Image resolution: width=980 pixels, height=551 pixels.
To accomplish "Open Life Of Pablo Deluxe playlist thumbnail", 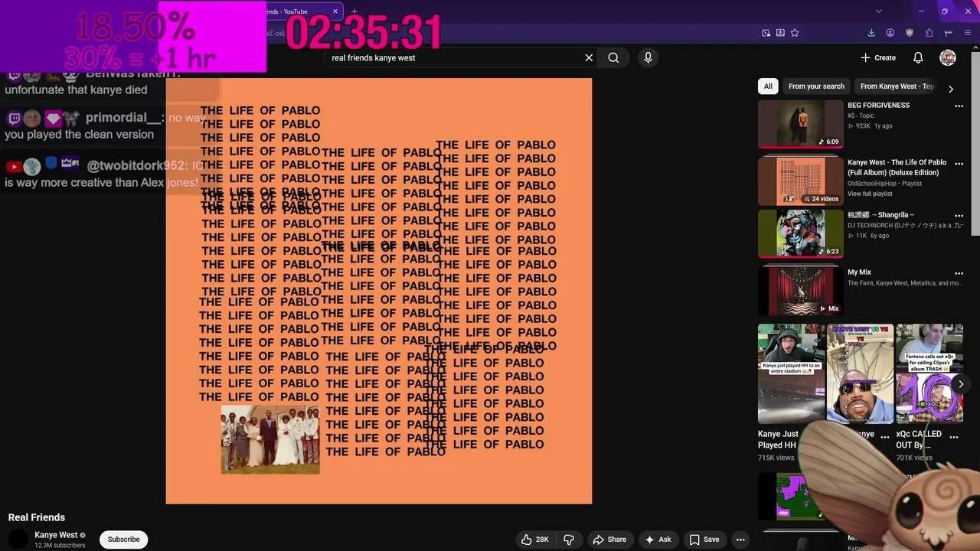I will pyautogui.click(x=800, y=181).
